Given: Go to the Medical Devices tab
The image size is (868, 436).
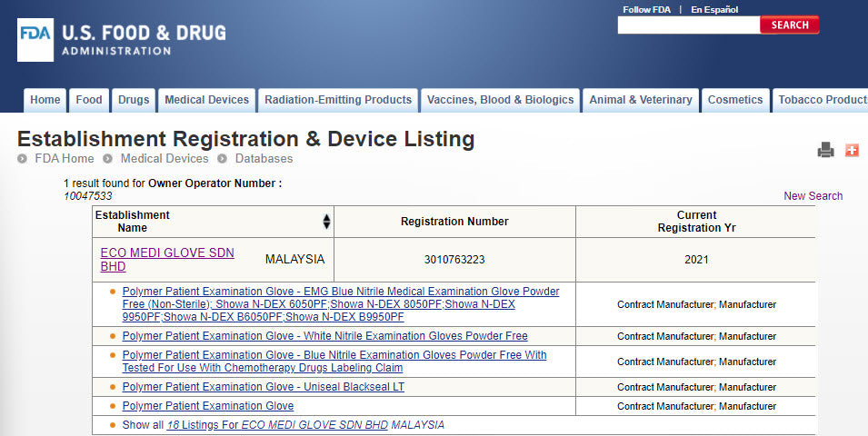Looking at the screenshot, I should point(206,100).
